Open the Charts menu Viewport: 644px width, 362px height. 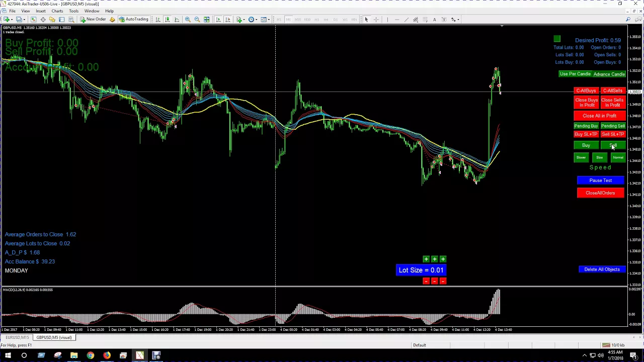tap(57, 11)
